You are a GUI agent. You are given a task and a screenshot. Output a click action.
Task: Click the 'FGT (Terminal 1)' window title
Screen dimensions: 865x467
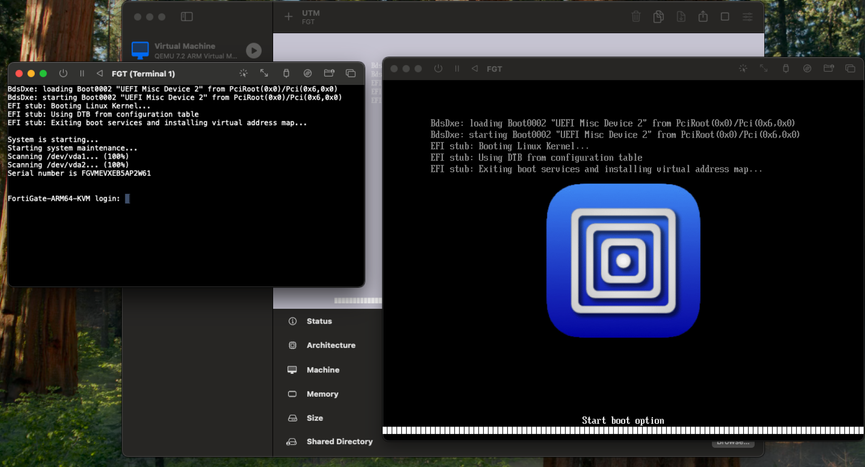point(143,73)
